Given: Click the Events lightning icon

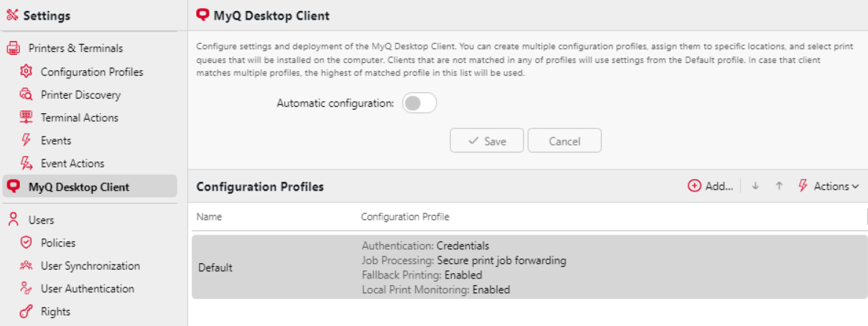Looking at the screenshot, I should (x=26, y=140).
